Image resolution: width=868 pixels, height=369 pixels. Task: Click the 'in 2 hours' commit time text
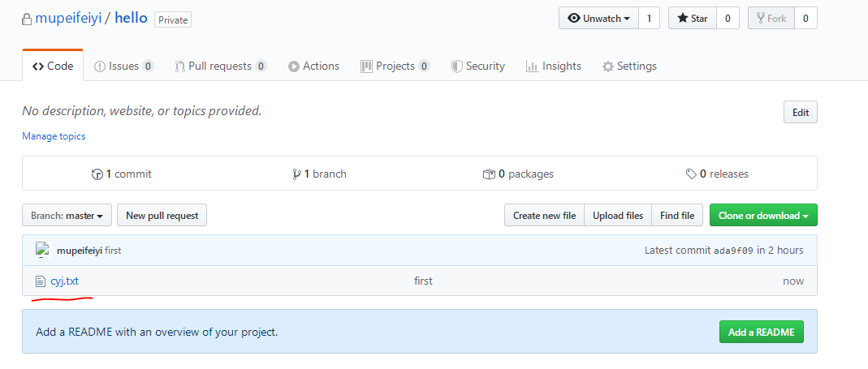point(780,251)
